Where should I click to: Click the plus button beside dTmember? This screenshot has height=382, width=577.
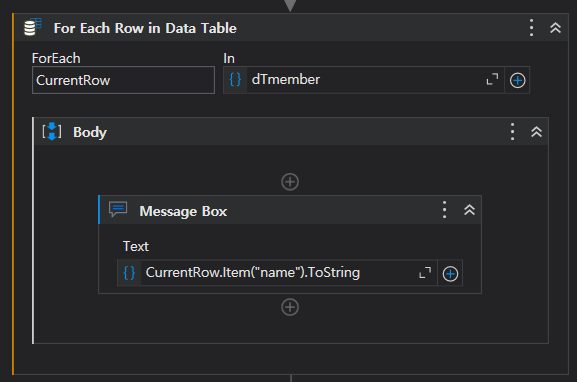pos(517,80)
